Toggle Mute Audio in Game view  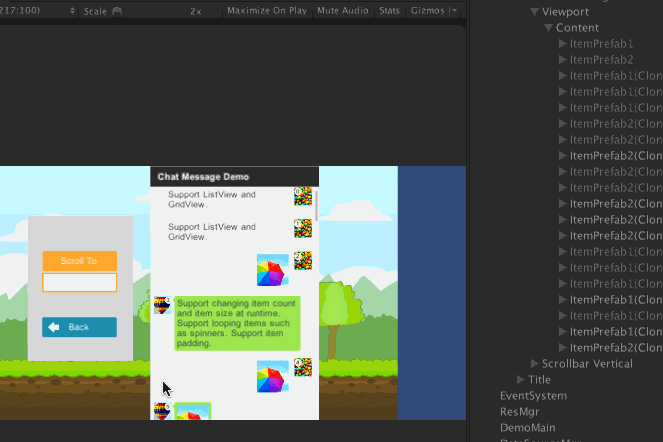click(x=342, y=11)
